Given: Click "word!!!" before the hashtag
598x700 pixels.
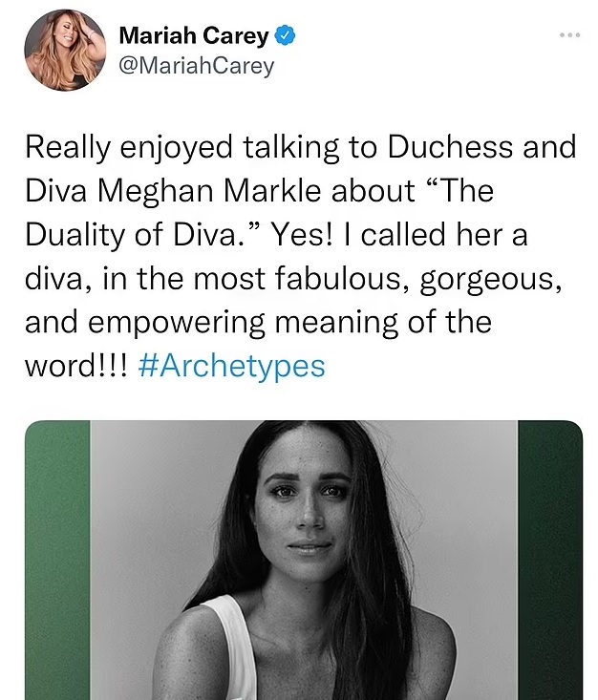Looking at the screenshot, I should (x=76, y=366).
